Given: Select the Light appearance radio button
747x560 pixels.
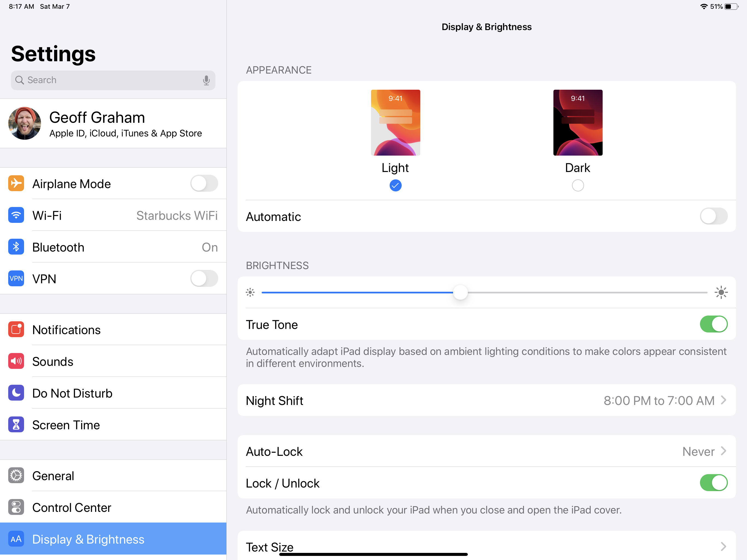Looking at the screenshot, I should point(395,185).
